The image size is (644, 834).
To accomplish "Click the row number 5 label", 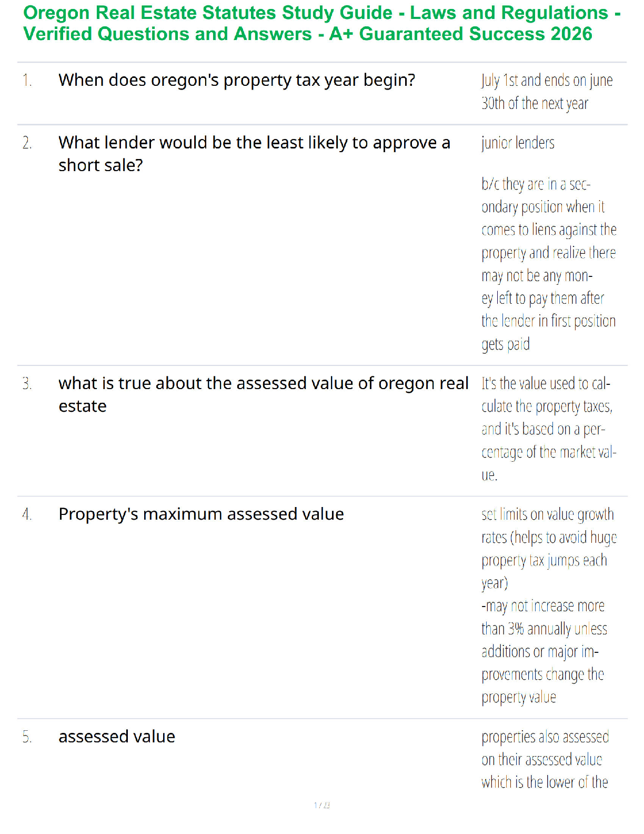I will pos(27,737).
